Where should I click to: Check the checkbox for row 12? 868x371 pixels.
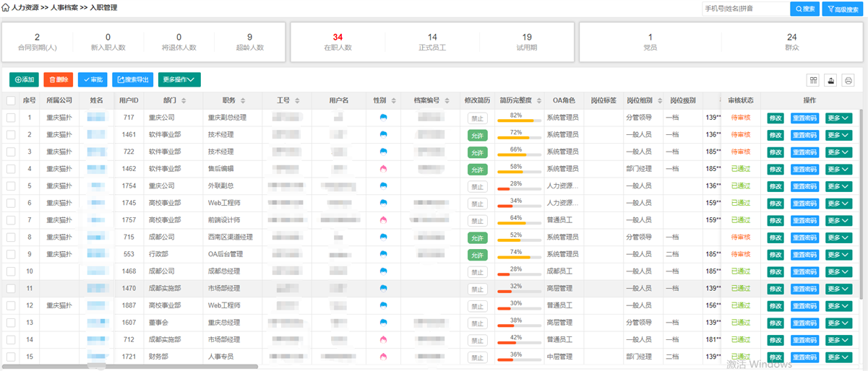tap(11, 305)
